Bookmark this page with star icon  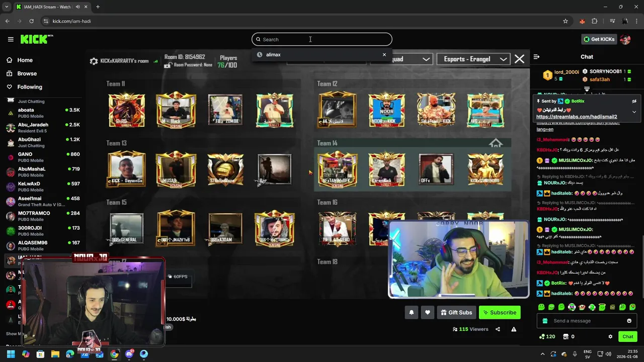pyautogui.click(x=566, y=21)
